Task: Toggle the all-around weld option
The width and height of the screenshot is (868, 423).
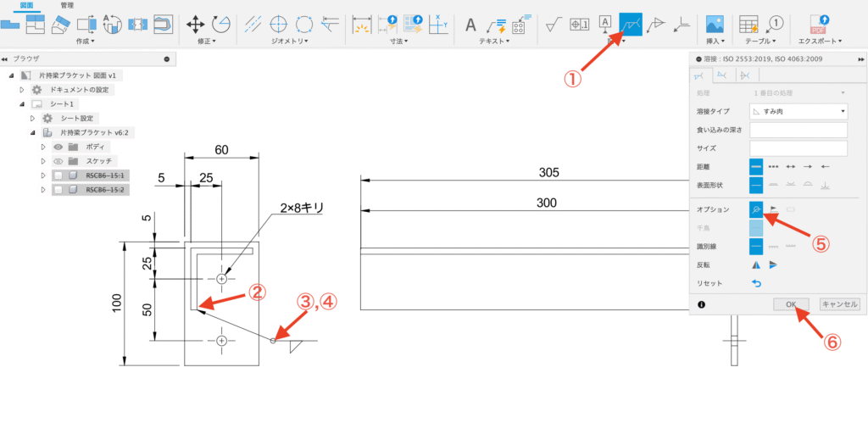Action: [756, 209]
